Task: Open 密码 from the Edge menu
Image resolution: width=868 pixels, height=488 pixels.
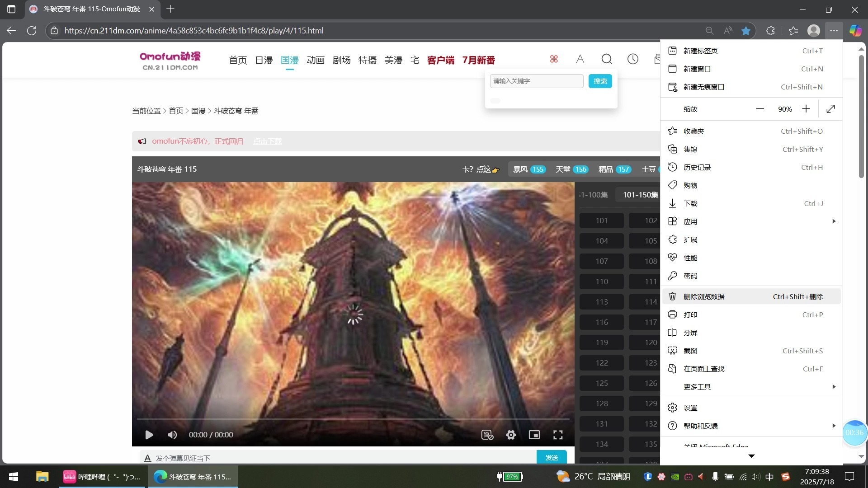Action: [751, 276]
